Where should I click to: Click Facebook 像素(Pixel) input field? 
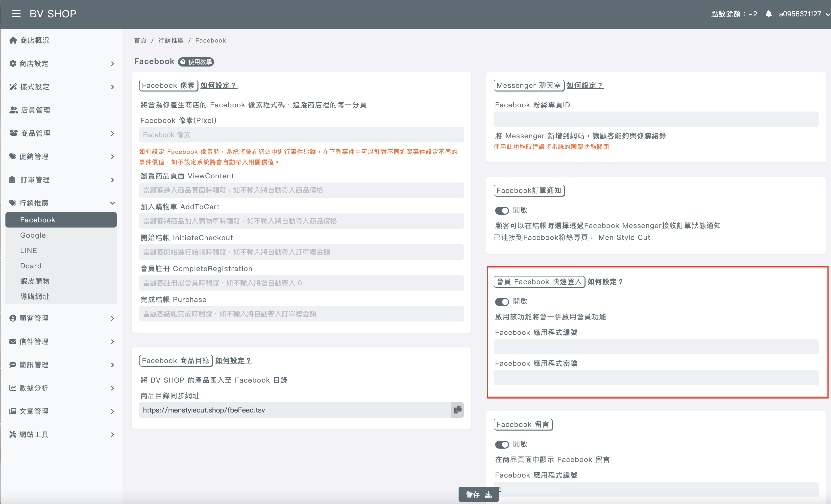click(301, 135)
